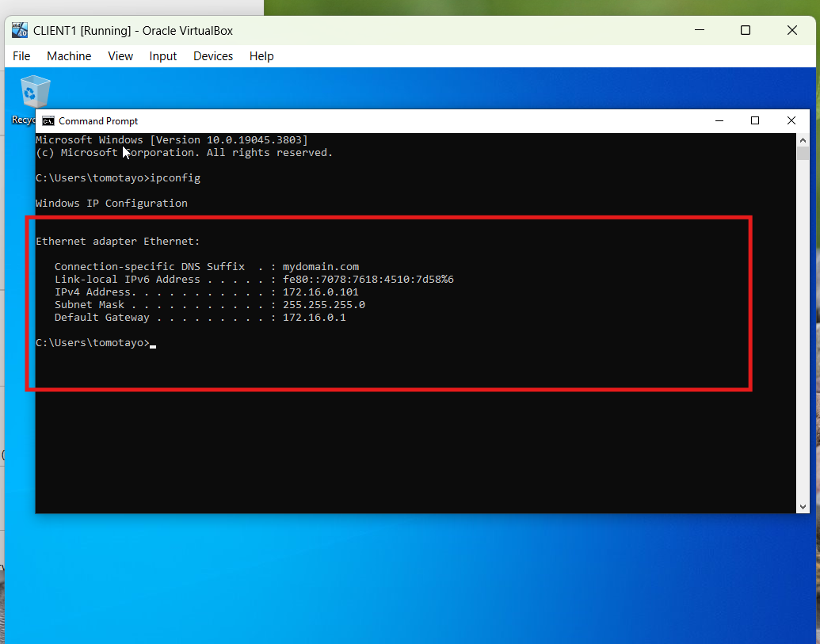Image resolution: width=820 pixels, height=644 pixels.
Task: Open the Help menu
Action: coord(261,56)
